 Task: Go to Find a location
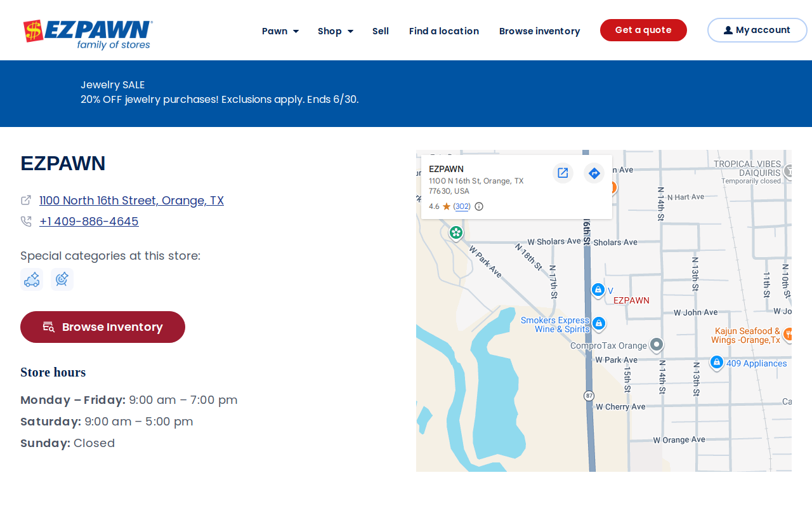point(444,31)
